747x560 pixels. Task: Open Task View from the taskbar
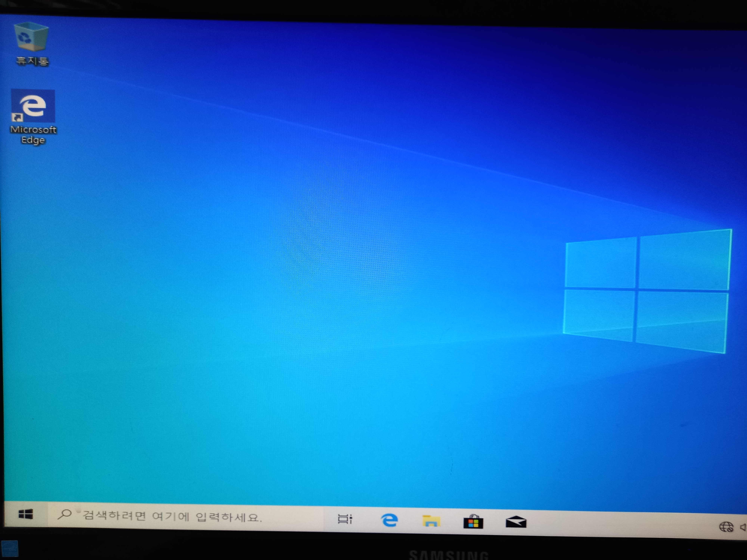coord(345,519)
